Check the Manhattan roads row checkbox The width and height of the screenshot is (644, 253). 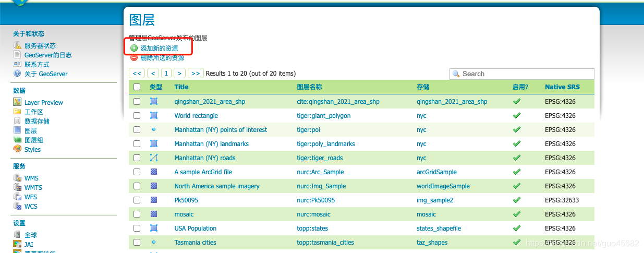[x=137, y=158]
